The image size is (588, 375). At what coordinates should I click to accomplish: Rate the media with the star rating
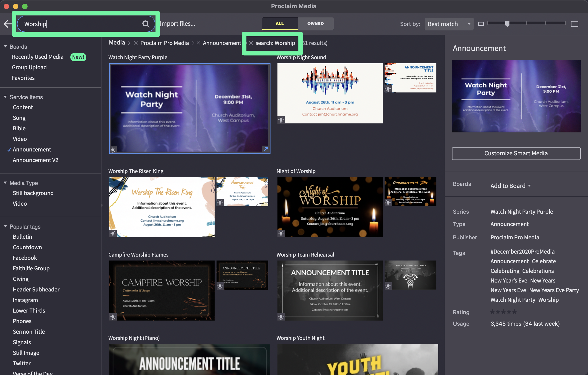pos(503,312)
